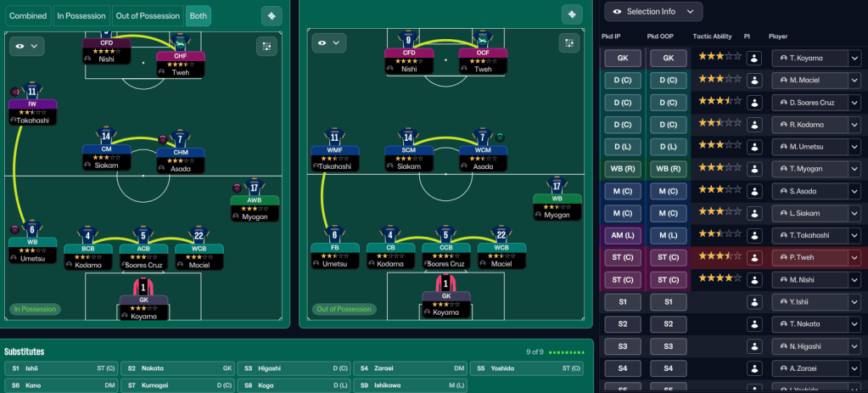Expand the dropdown arrow for M. Nishi
This screenshot has height=393, width=868.
point(854,279)
